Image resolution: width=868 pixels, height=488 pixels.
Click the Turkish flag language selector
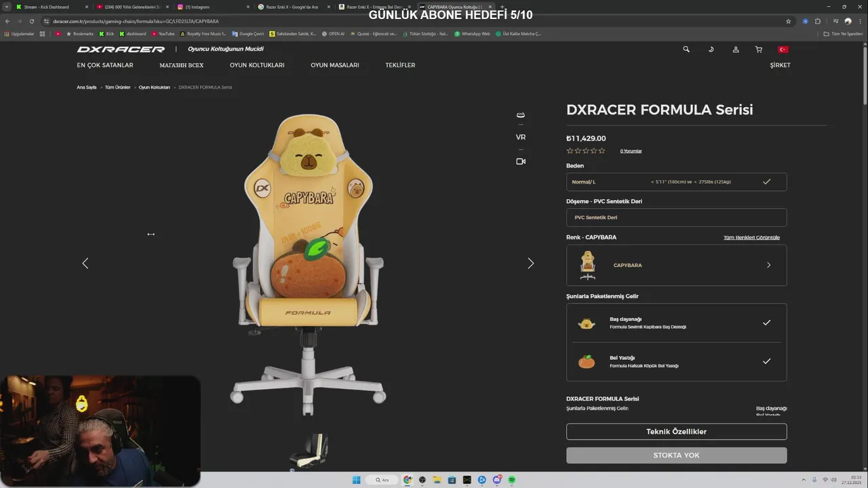[783, 49]
